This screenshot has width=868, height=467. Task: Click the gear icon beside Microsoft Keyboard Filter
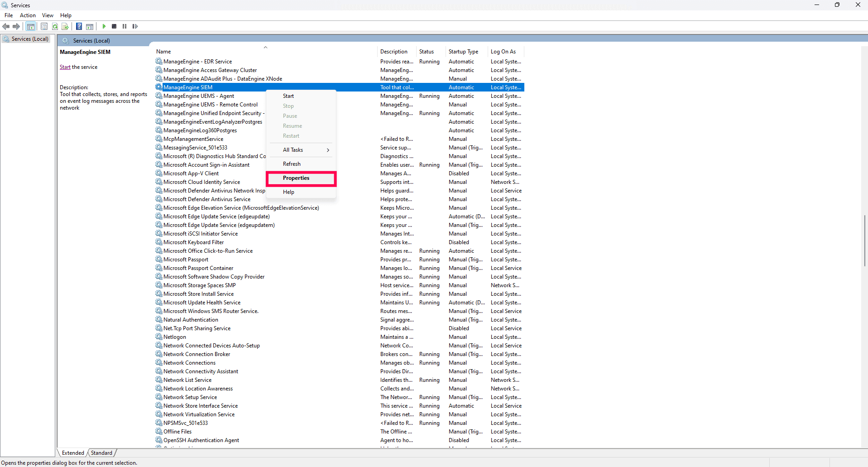[159, 242]
